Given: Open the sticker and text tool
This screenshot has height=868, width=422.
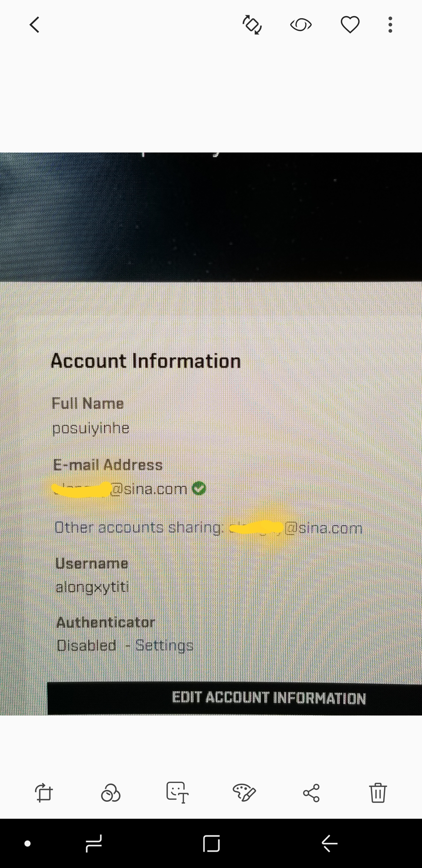Looking at the screenshot, I should (x=177, y=793).
